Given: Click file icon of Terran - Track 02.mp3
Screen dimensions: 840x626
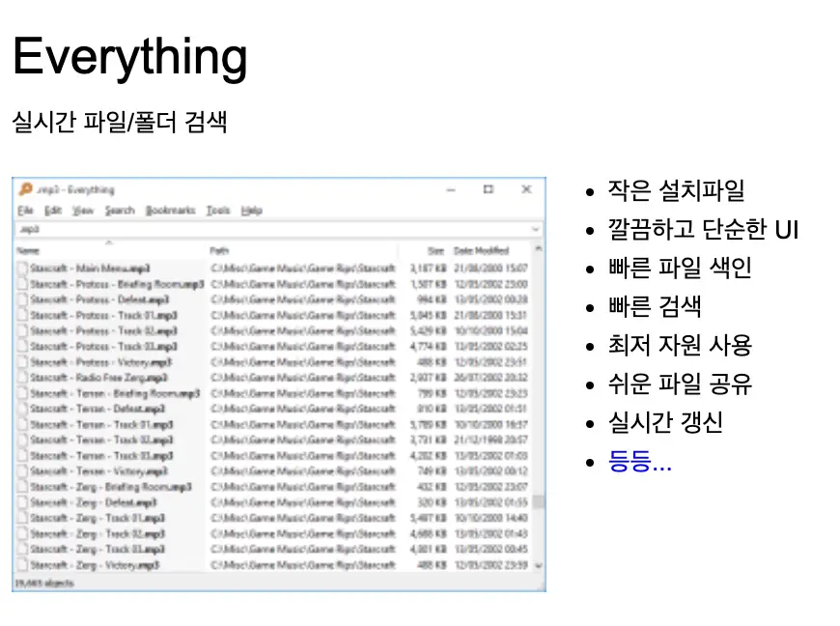Looking at the screenshot, I should pos(22,440).
